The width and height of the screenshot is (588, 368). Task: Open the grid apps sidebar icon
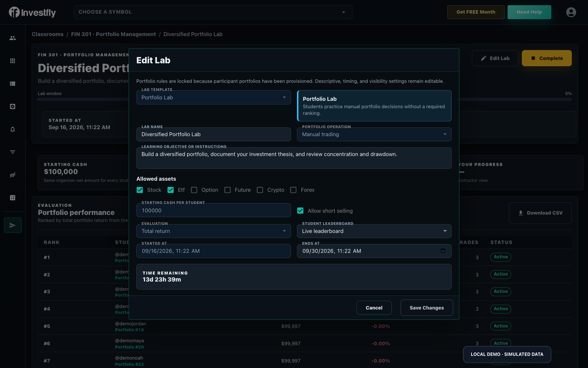pos(12,61)
